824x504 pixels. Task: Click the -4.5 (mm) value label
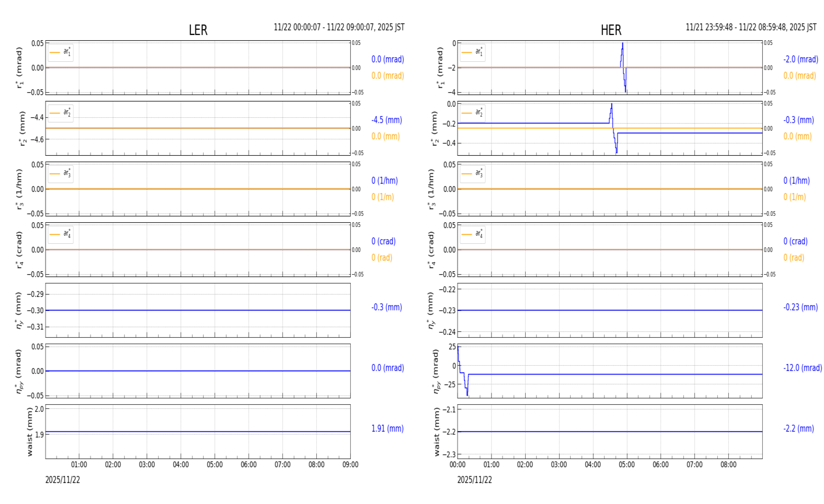(386, 120)
